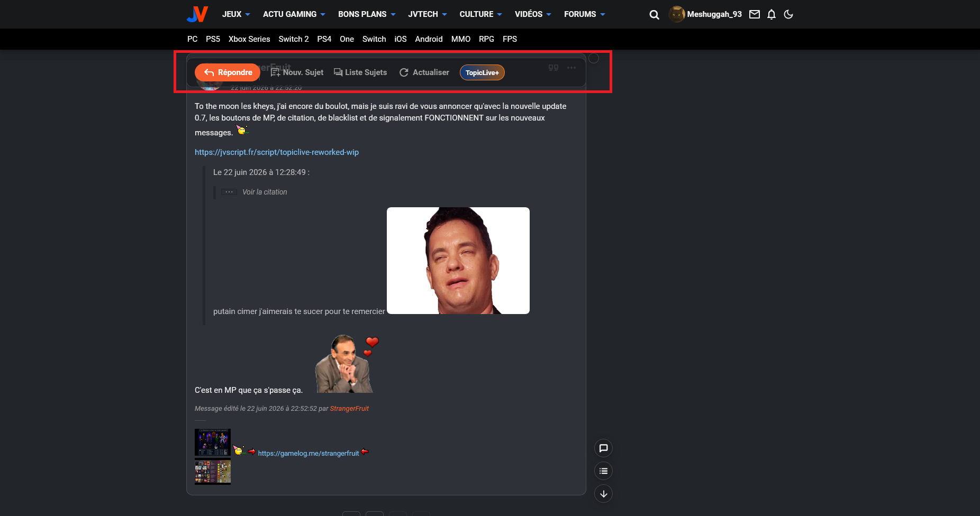980x516 pixels.
Task: Refresh the topic with Actualiser
Action: tap(424, 72)
